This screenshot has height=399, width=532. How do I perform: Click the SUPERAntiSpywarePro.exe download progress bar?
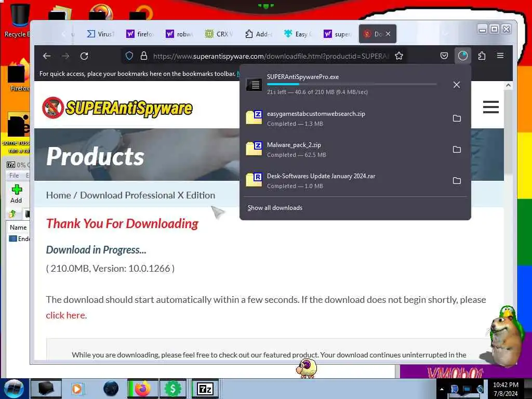[x=352, y=84]
